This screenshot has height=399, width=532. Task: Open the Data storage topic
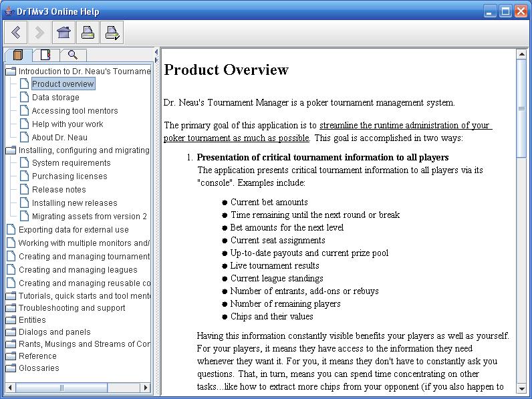(x=55, y=98)
